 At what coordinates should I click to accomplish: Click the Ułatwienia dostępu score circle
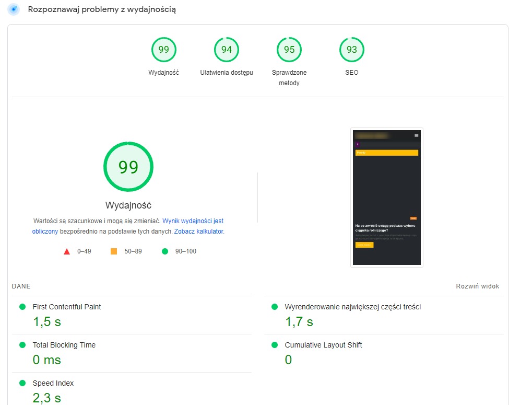coord(226,49)
